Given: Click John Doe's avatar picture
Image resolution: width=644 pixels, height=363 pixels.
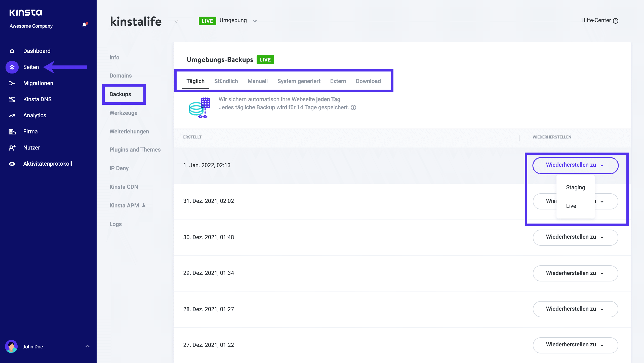Looking at the screenshot, I should coord(12,346).
